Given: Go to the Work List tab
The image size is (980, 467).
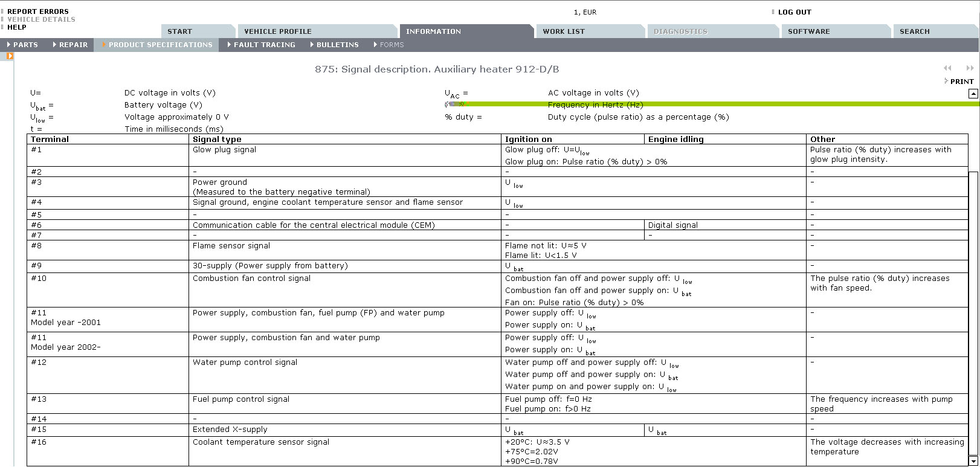Looking at the screenshot, I should [563, 31].
